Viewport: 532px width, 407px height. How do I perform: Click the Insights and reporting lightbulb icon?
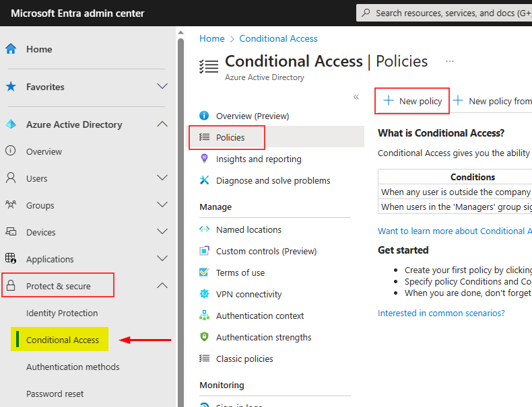[205, 159]
